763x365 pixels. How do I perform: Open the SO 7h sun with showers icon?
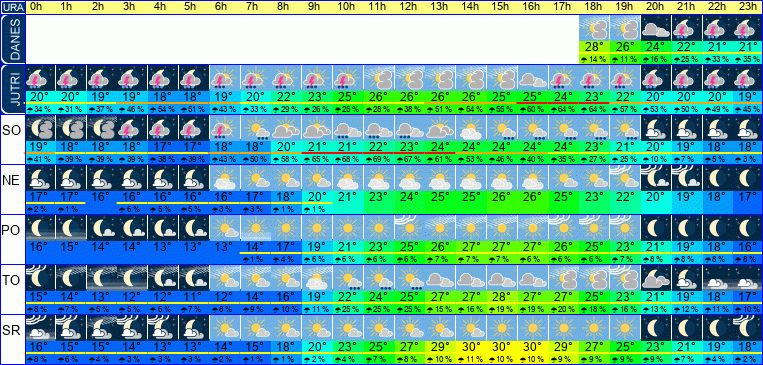(255, 128)
